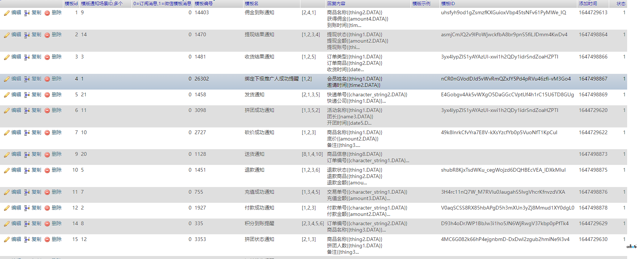Viewport: 644px width, 259px height.
Task: Click edit pencil for 发货通知 row
Action: (7, 95)
